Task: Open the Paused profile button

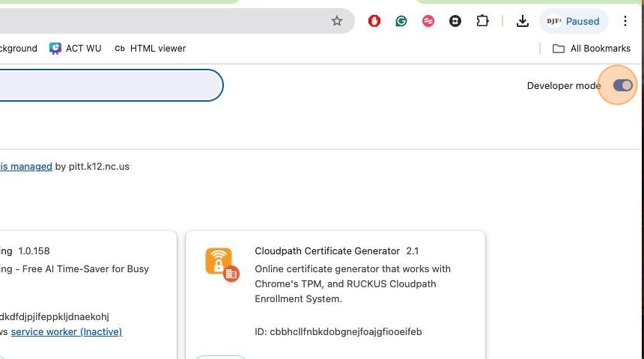Action: click(x=574, y=21)
